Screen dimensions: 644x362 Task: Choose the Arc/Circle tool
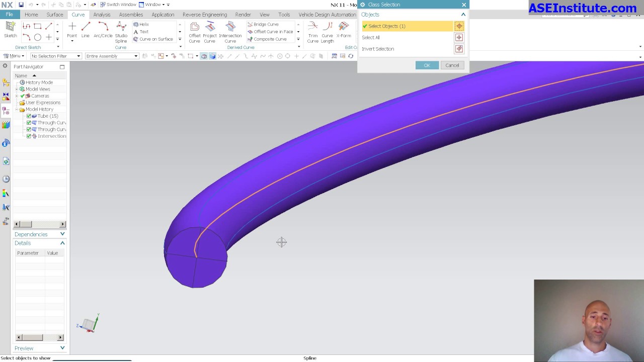(103, 30)
